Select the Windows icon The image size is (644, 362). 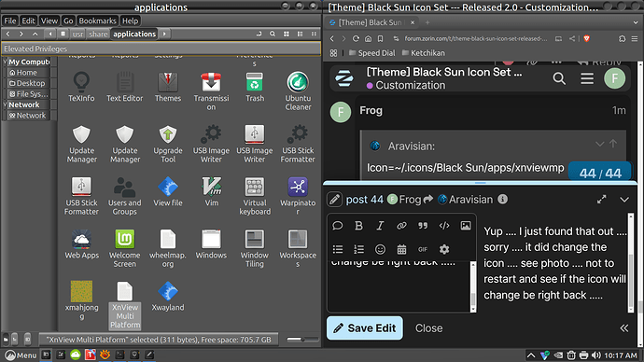[211, 239]
